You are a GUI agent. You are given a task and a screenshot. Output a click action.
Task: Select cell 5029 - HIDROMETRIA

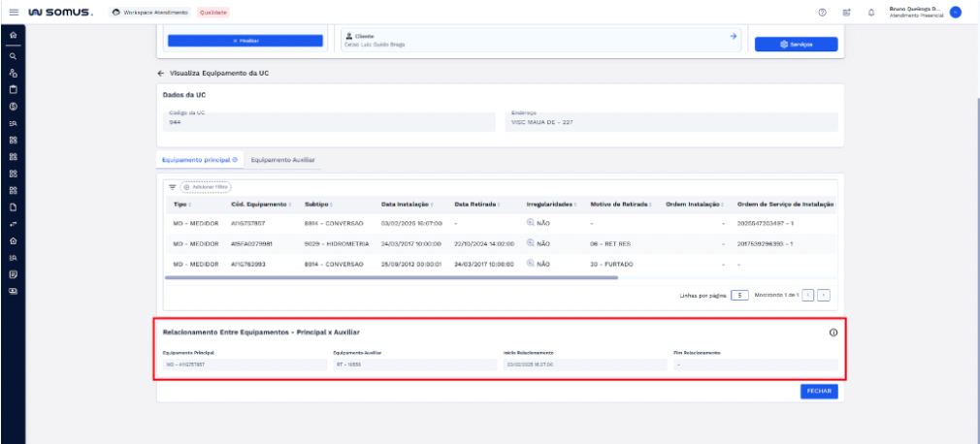(x=337, y=243)
